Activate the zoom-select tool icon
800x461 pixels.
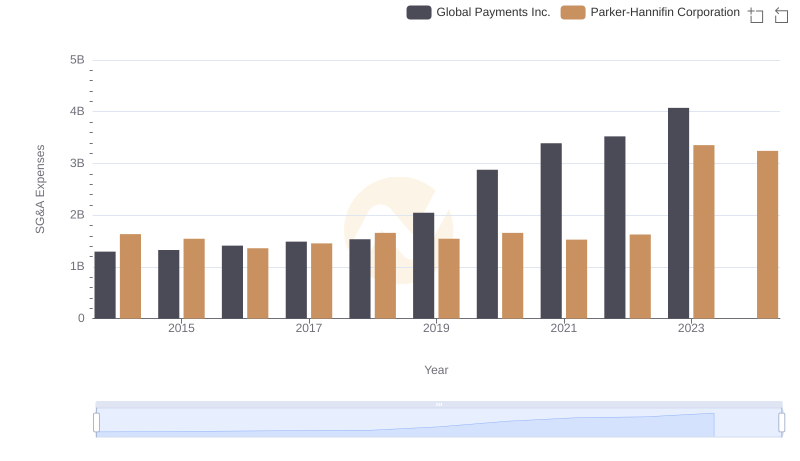click(756, 15)
